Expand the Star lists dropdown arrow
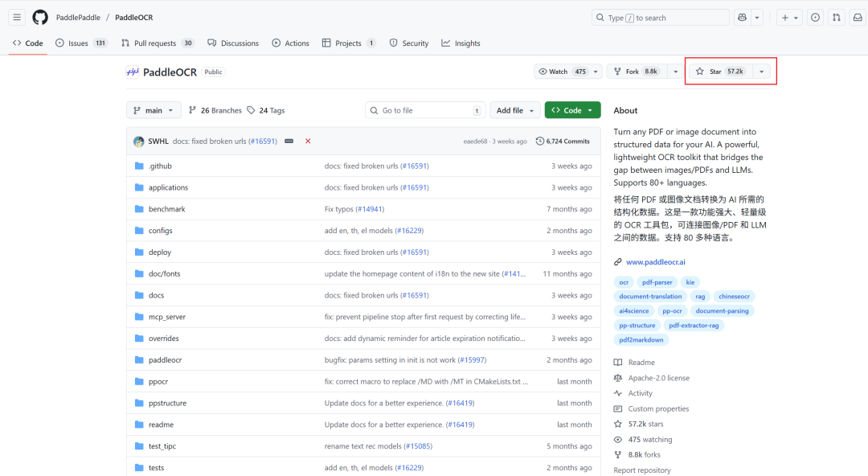The height and width of the screenshot is (476, 868). coord(762,72)
